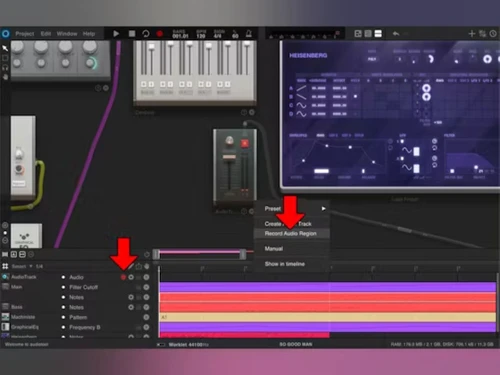
Task: Click the timeline hand tool icon
Action: point(147,266)
